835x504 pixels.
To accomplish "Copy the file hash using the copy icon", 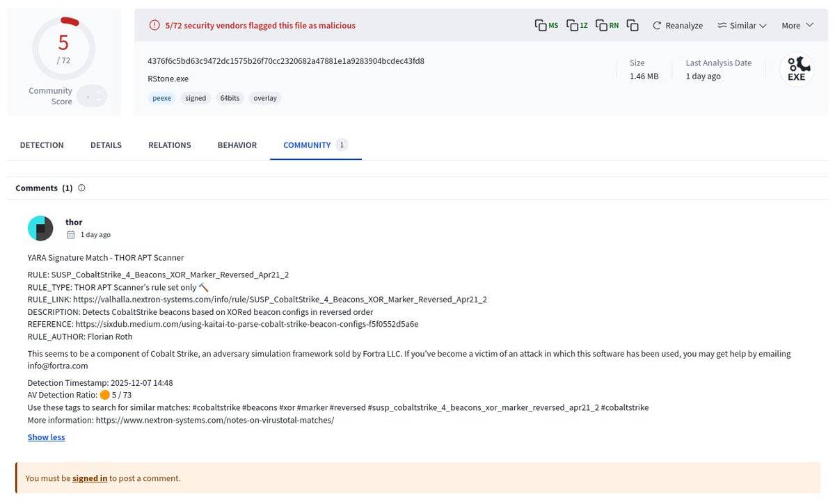I will click(633, 24).
